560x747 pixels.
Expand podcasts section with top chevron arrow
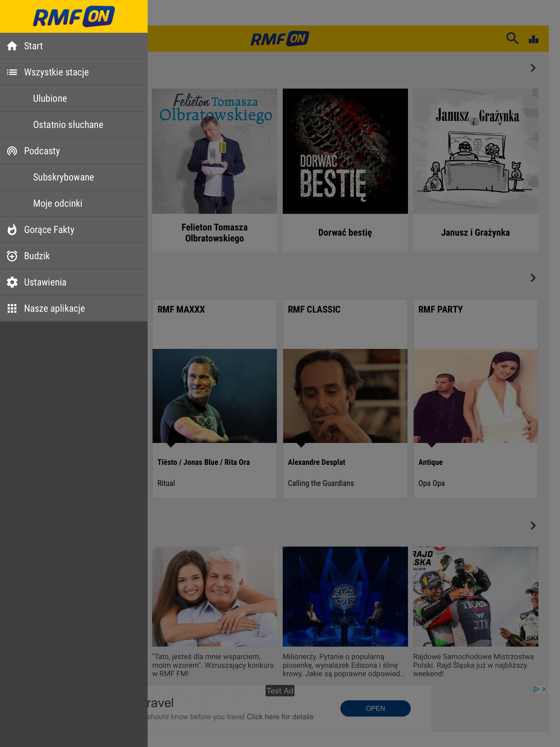click(x=533, y=68)
